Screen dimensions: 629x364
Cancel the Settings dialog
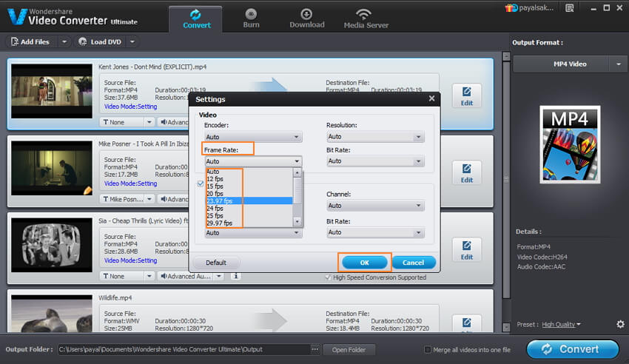pos(414,263)
